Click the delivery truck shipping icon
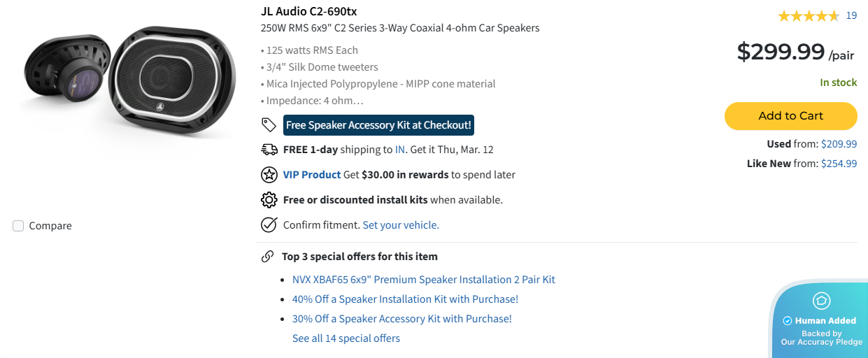 [x=269, y=149]
